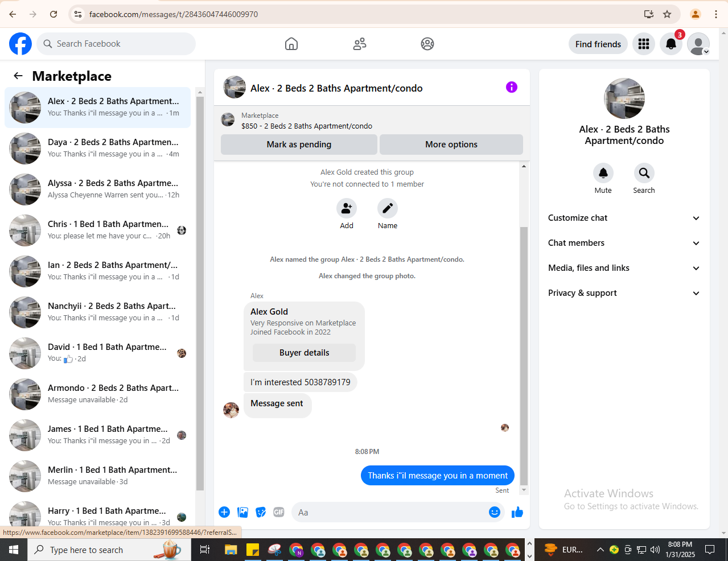Click the 'I'm interested 5038789179' message
Image resolution: width=728 pixels, height=561 pixels.
300,382
